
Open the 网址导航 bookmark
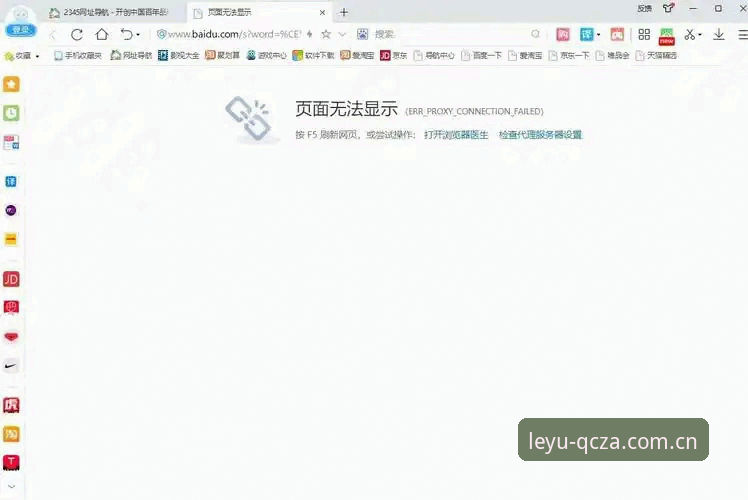point(131,56)
